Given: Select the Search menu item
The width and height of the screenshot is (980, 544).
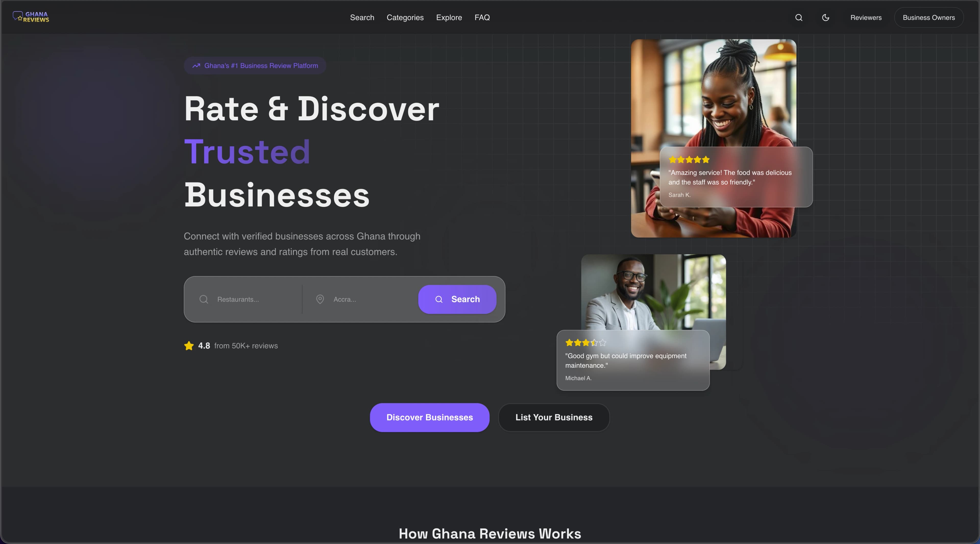Looking at the screenshot, I should click(x=362, y=18).
